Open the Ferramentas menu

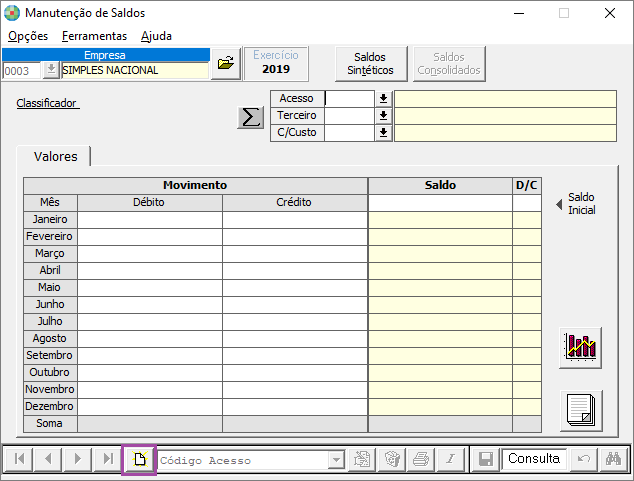coord(94,36)
